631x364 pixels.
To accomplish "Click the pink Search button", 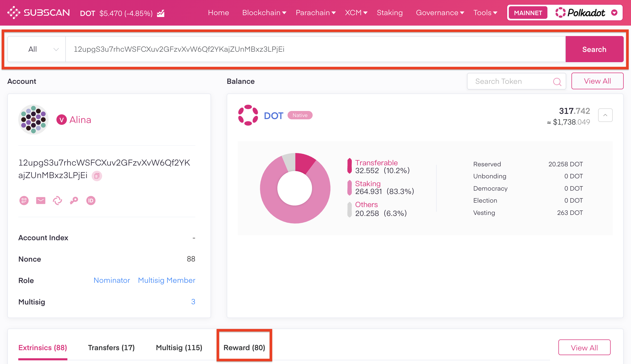I will pos(594,49).
